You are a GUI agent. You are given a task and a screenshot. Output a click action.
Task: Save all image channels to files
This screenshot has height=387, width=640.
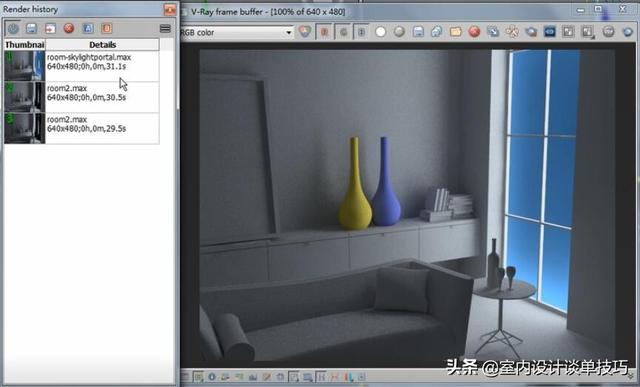click(437, 31)
